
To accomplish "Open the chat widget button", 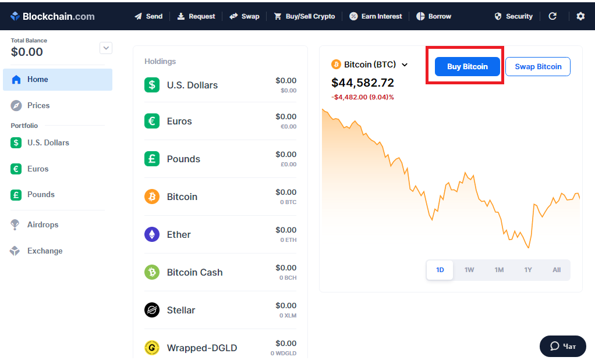I will tap(563, 346).
